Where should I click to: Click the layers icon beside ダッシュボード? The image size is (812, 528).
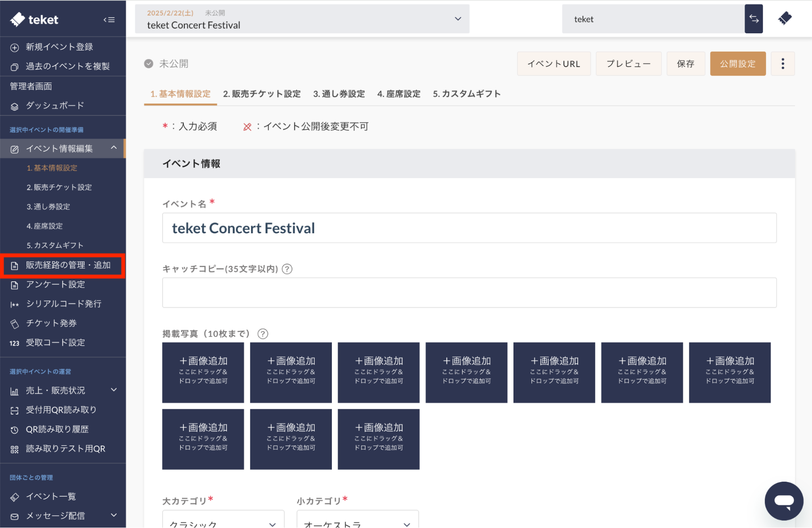(15, 106)
